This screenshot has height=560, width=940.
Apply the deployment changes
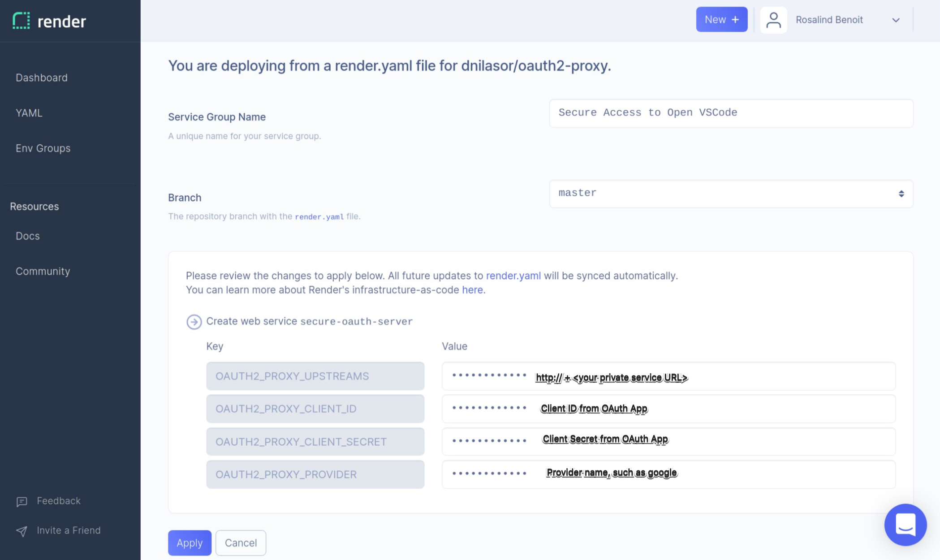point(189,543)
